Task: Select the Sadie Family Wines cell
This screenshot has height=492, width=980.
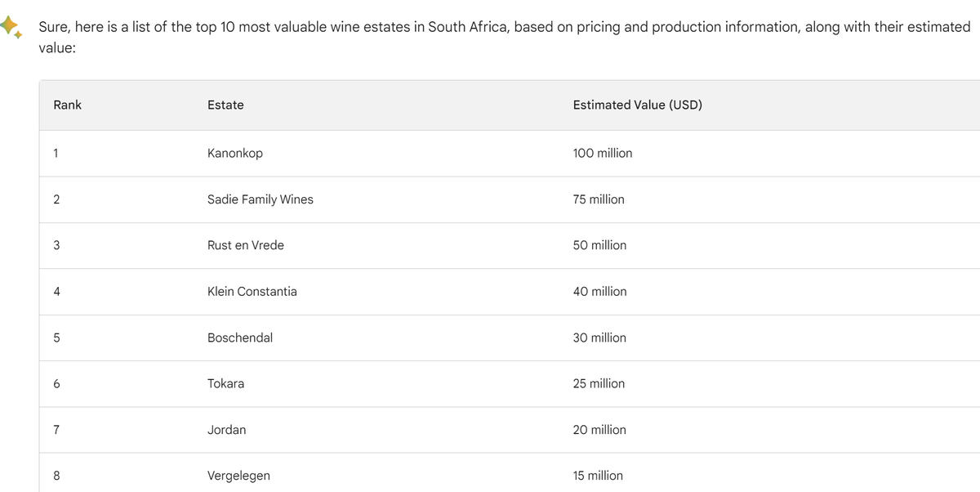Action: (x=261, y=199)
